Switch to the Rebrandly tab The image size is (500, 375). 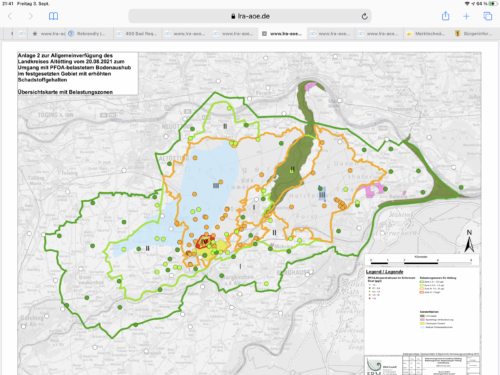(87, 34)
